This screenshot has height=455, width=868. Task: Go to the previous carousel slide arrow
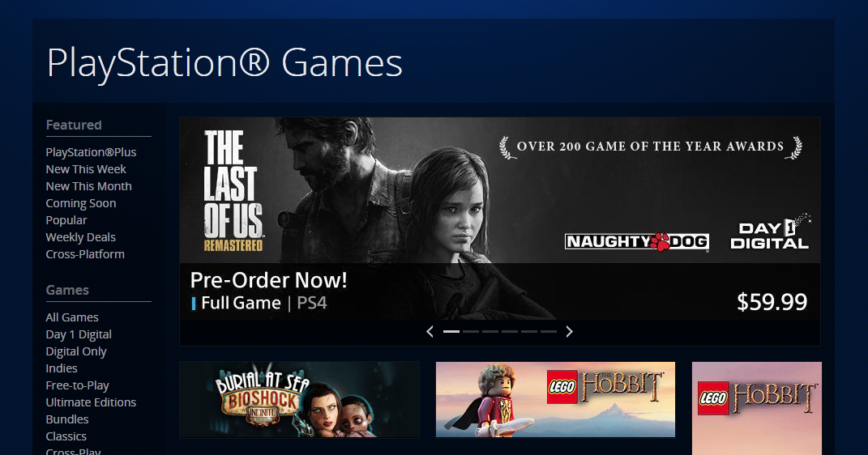point(430,332)
